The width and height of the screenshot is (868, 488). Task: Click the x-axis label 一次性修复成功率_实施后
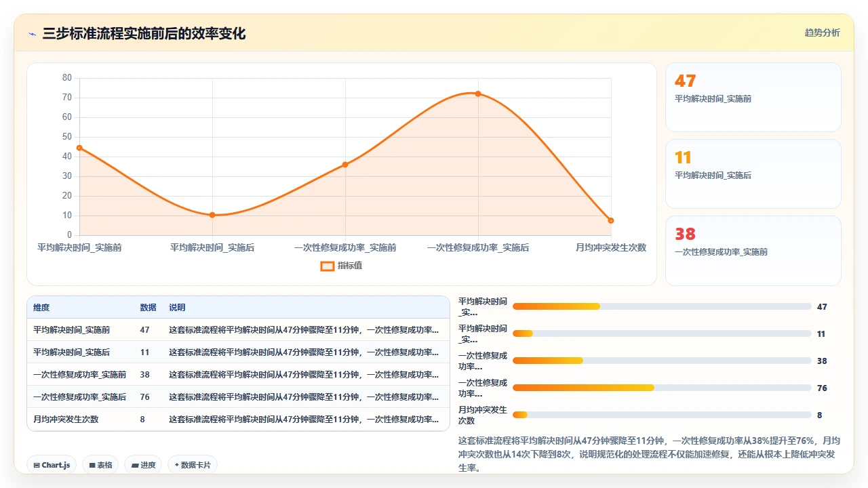pyautogui.click(x=478, y=248)
